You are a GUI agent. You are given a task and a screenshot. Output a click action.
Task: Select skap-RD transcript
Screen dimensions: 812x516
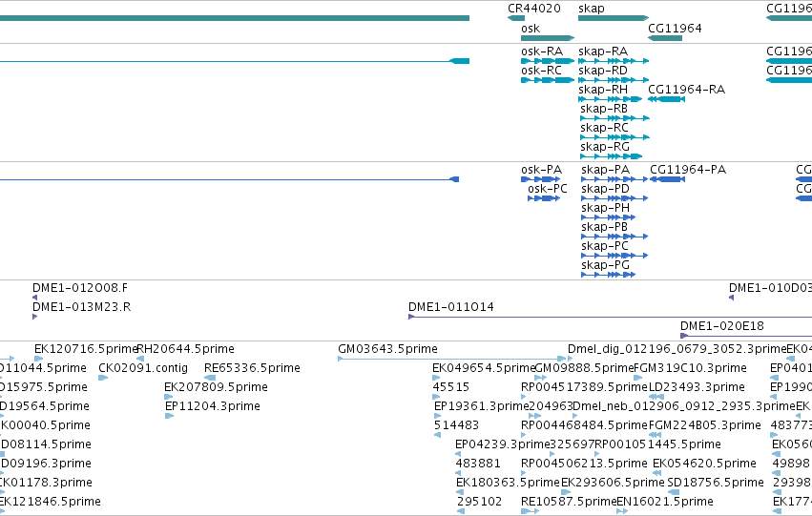(614, 80)
